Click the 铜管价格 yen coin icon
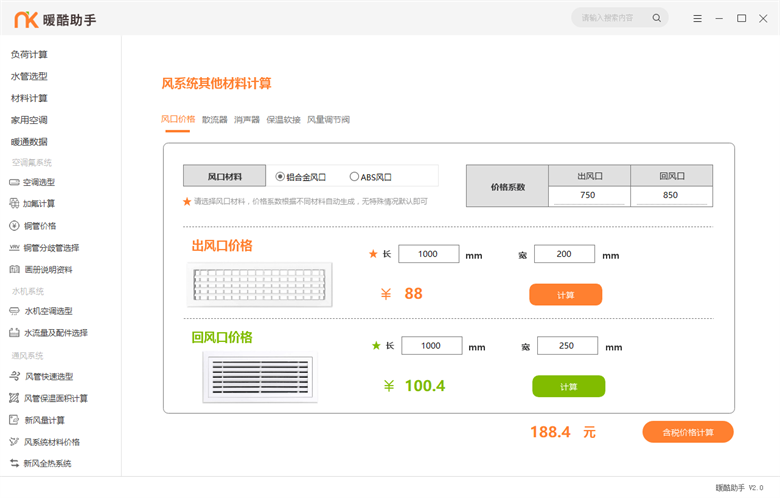This screenshot has width=780, height=498. [x=14, y=226]
